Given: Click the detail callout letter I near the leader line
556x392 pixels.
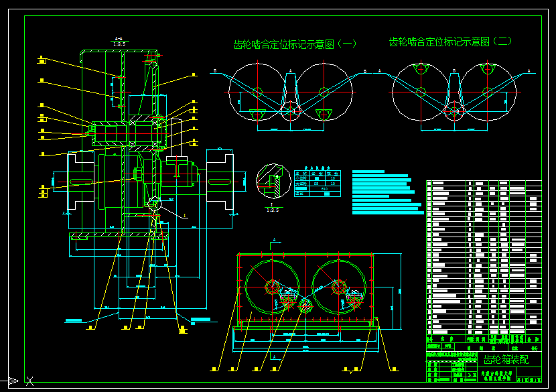Looking at the screenshot, I should [x=184, y=215].
